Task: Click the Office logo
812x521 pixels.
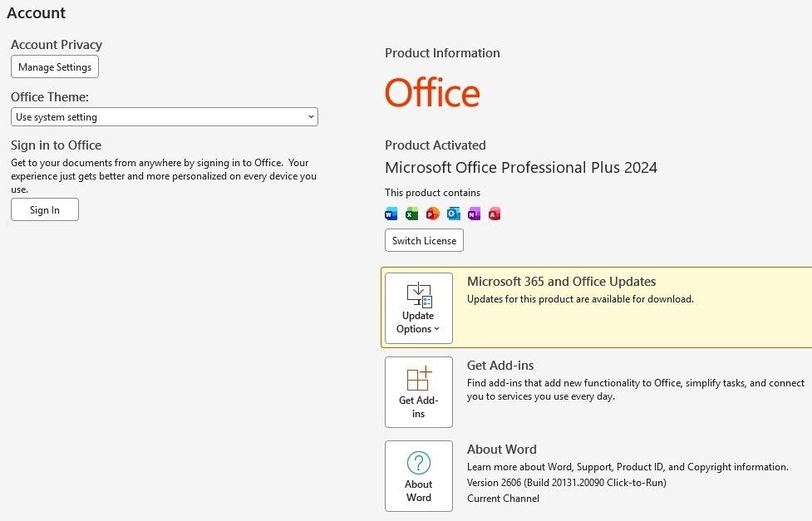Action: pyautogui.click(x=432, y=92)
